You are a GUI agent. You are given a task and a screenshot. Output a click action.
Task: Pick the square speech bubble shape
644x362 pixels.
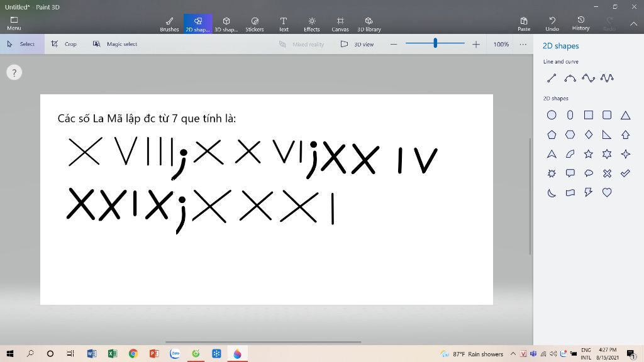tap(570, 173)
